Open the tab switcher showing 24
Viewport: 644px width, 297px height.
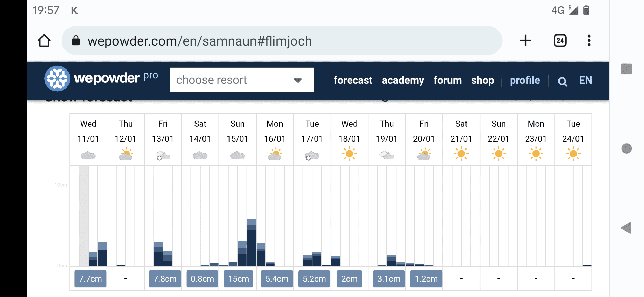pyautogui.click(x=560, y=41)
